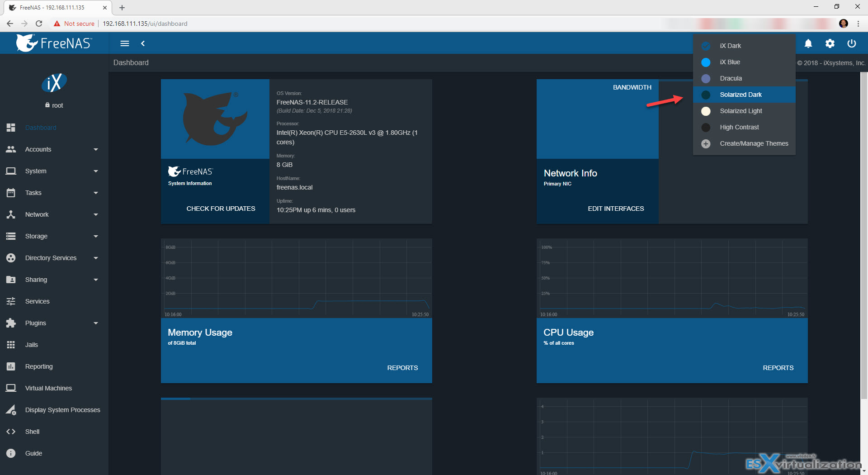The width and height of the screenshot is (868, 475).
Task: Select the Solarized Dark theme
Action: (744, 95)
